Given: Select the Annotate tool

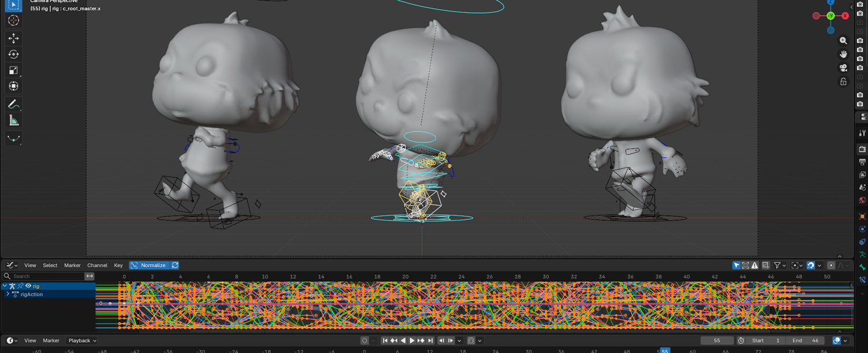Looking at the screenshot, I should click(x=13, y=104).
